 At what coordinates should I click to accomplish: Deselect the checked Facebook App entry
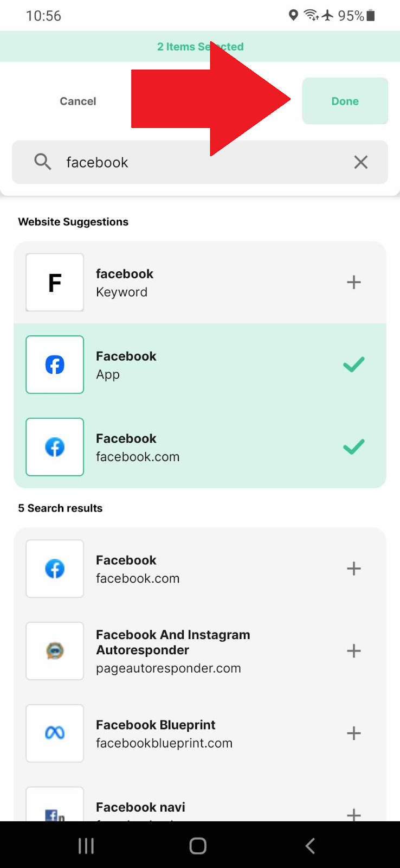point(353,365)
